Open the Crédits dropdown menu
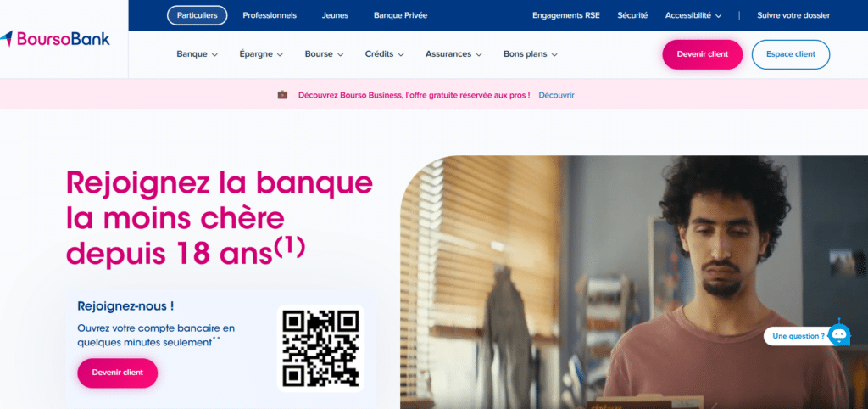The image size is (868, 409). (384, 54)
